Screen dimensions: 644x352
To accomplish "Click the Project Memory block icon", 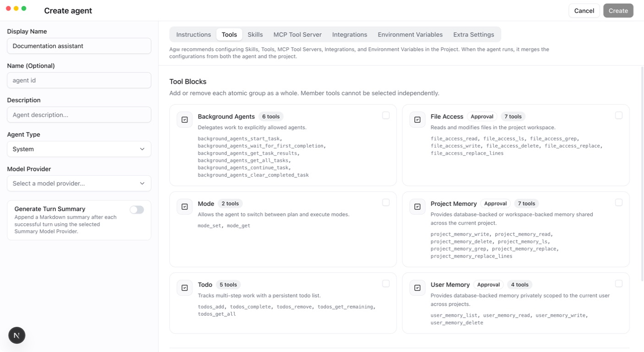I will [418, 207].
